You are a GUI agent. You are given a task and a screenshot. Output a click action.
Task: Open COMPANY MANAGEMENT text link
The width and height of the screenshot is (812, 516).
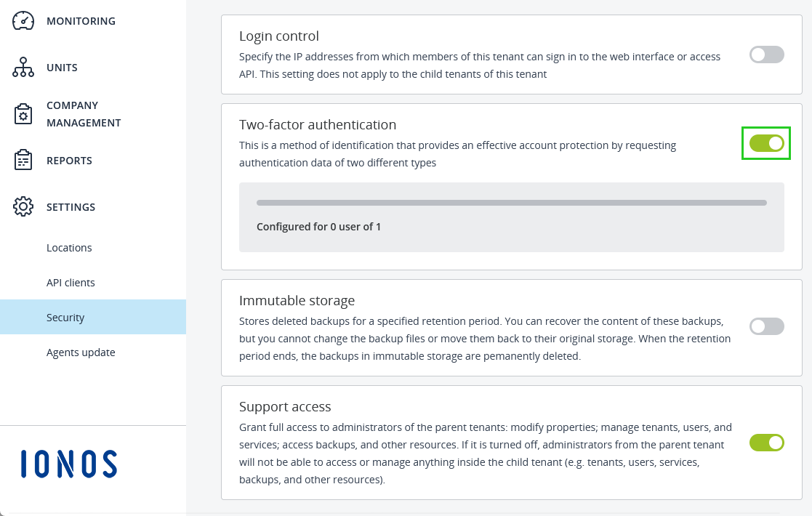(83, 114)
